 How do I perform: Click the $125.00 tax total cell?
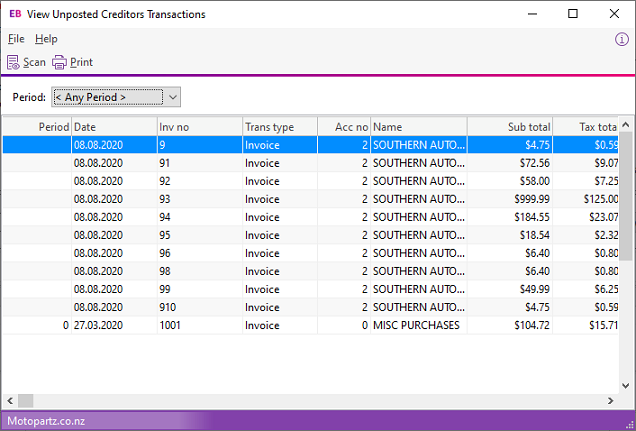tap(586, 199)
